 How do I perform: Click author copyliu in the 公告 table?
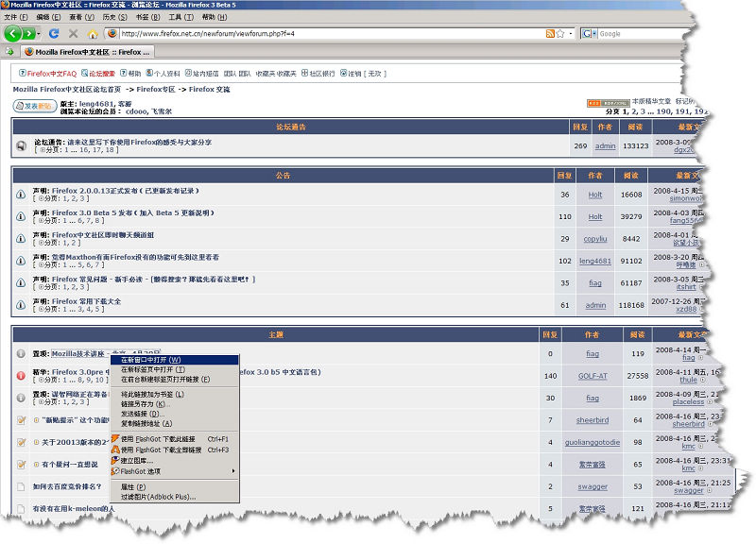(x=595, y=239)
